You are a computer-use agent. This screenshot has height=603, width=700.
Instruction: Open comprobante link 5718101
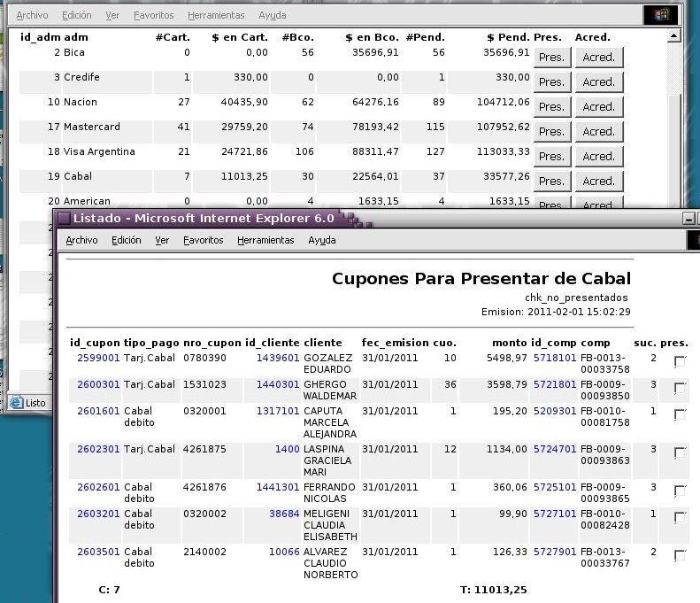pos(555,358)
